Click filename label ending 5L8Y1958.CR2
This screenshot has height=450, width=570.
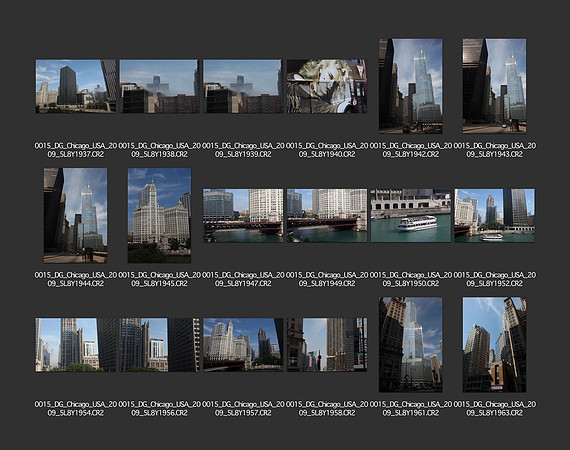pos(327,409)
